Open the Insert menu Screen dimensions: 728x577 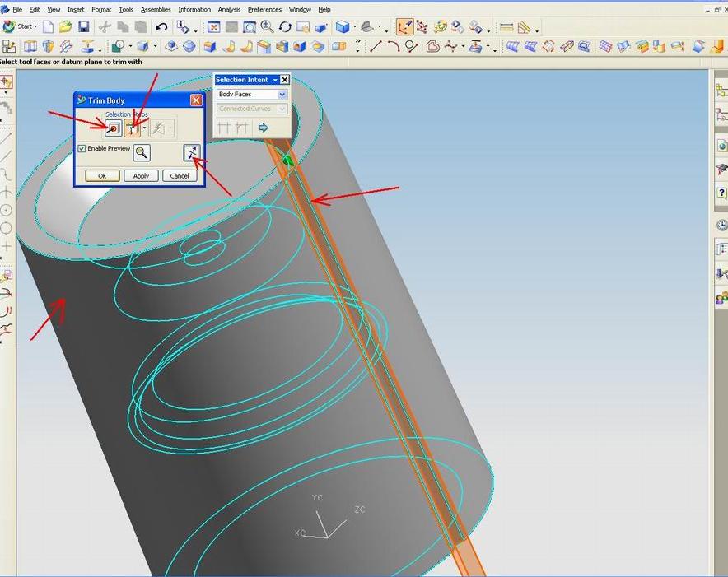click(x=75, y=9)
